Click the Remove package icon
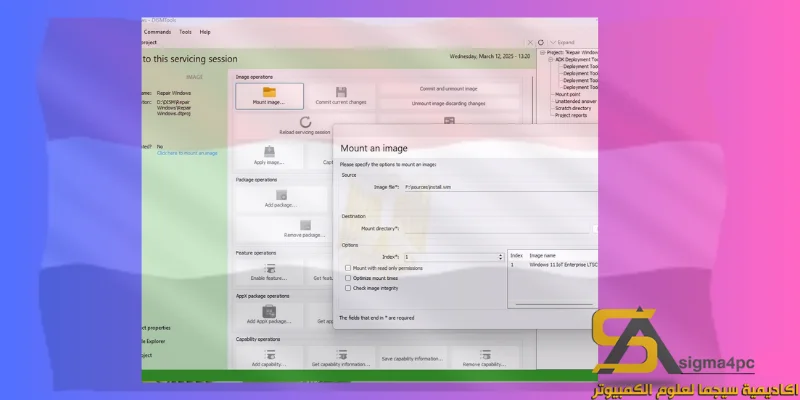Image resolution: width=800 pixels, height=400 pixels. pos(305,225)
